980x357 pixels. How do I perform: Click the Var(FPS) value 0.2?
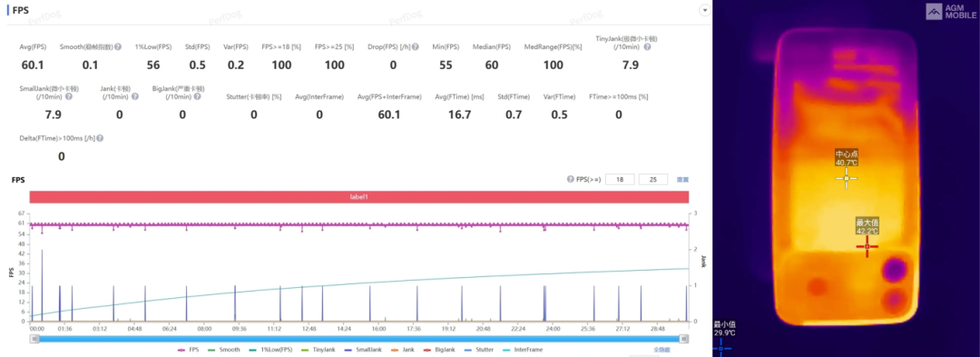236,64
